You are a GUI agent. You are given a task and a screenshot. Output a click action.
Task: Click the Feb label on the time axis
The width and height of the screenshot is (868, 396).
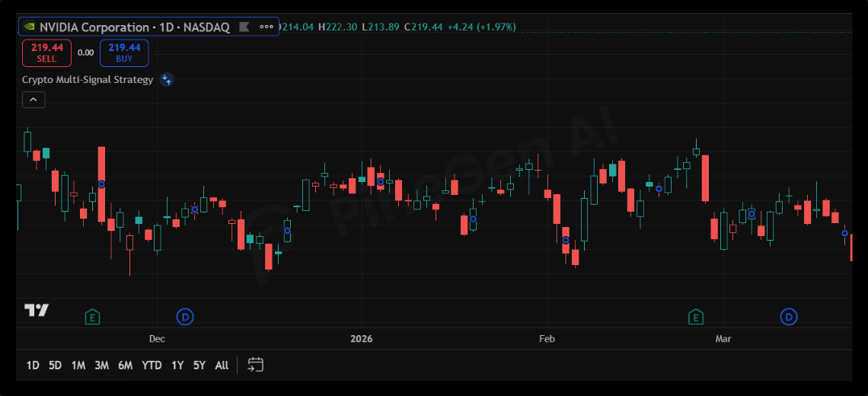tap(547, 338)
